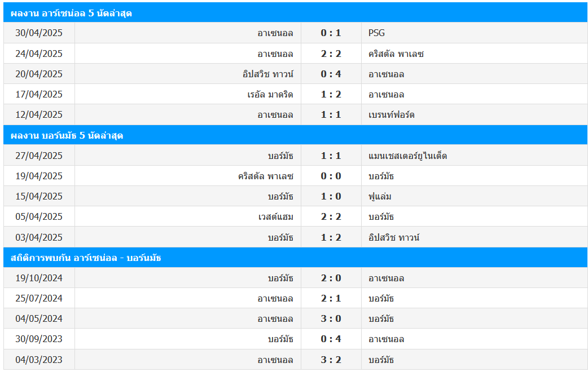Click อาเซนอล in the 30/09/2023 row
The width and height of the screenshot is (588, 372).
pyautogui.click(x=386, y=339)
